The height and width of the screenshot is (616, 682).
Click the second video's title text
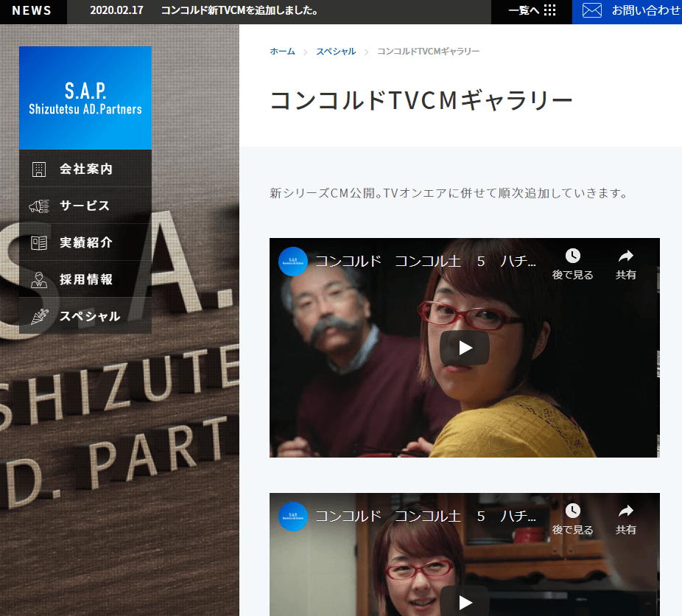click(x=426, y=517)
